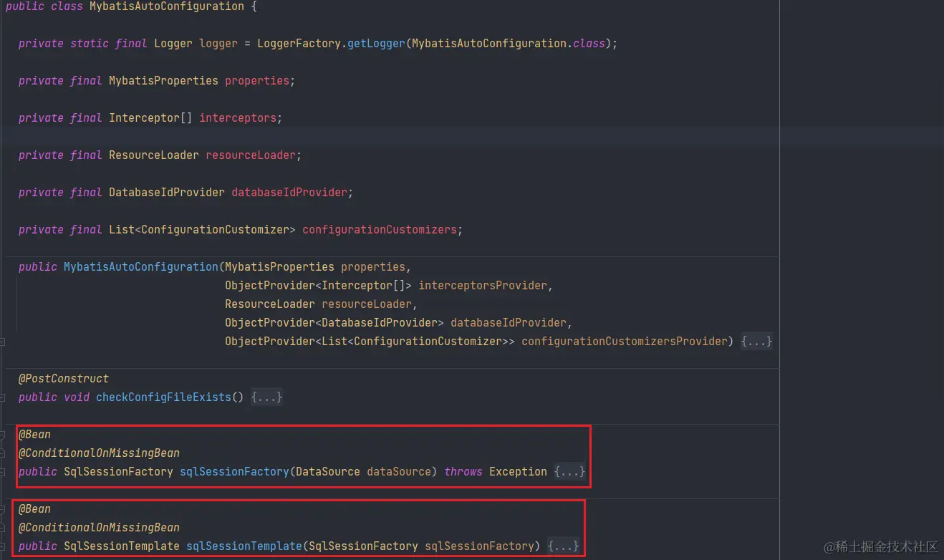The height and width of the screenshot is (560, 944).
Task: Click gutter plus icon on sqlSessionFactory method line
Action: 4,472
